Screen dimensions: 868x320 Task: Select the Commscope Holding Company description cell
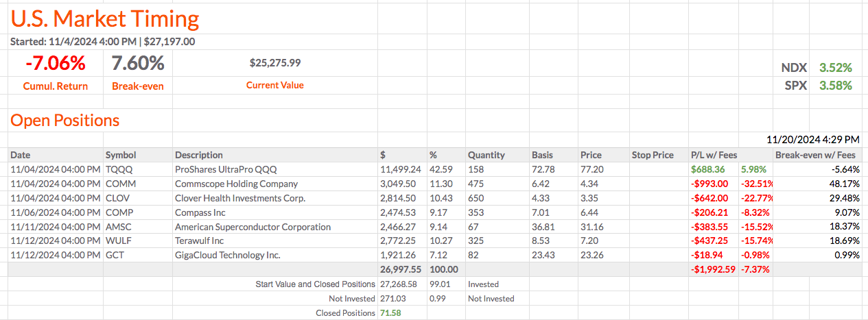pos(236,184)
